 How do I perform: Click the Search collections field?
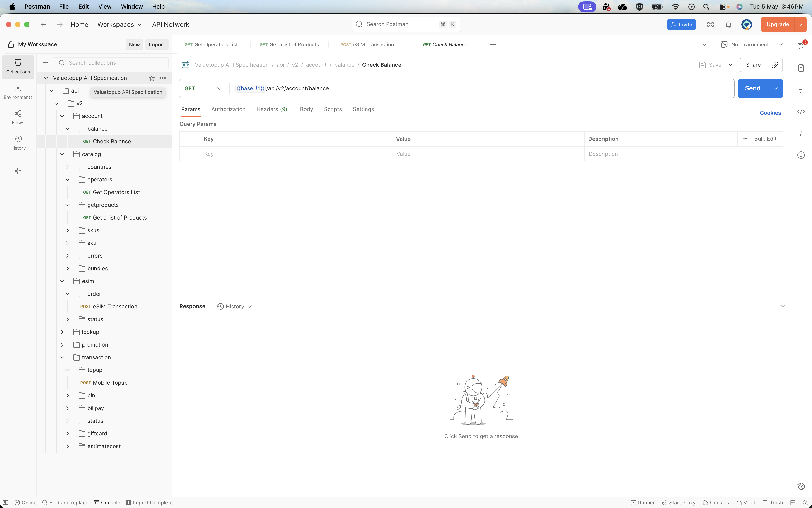click(111, 63)
